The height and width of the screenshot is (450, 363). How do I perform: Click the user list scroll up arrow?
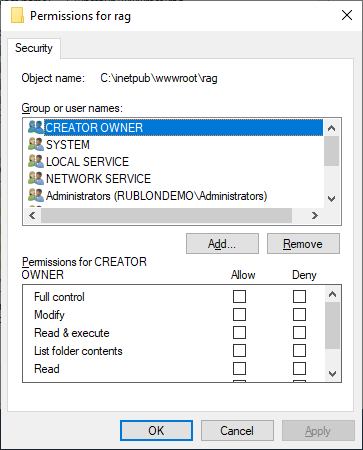pyautogui.click(x=331, y=128)
